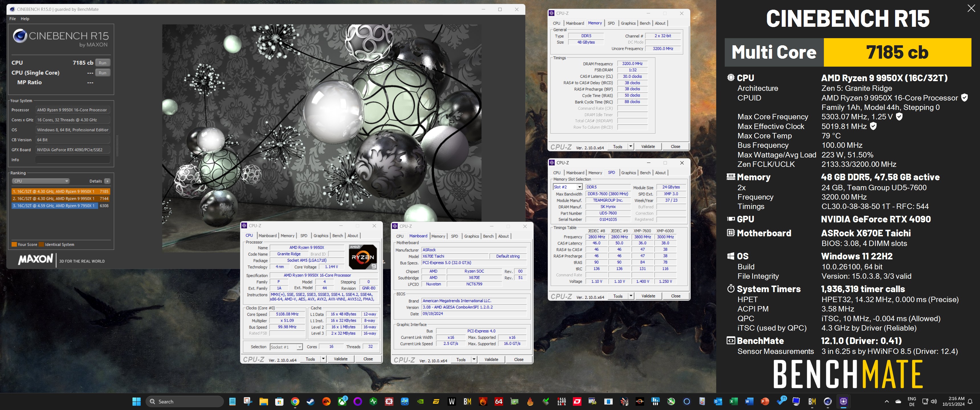
Task: Click the 7185 cb Multi Core score
Action: pos(897,52)
